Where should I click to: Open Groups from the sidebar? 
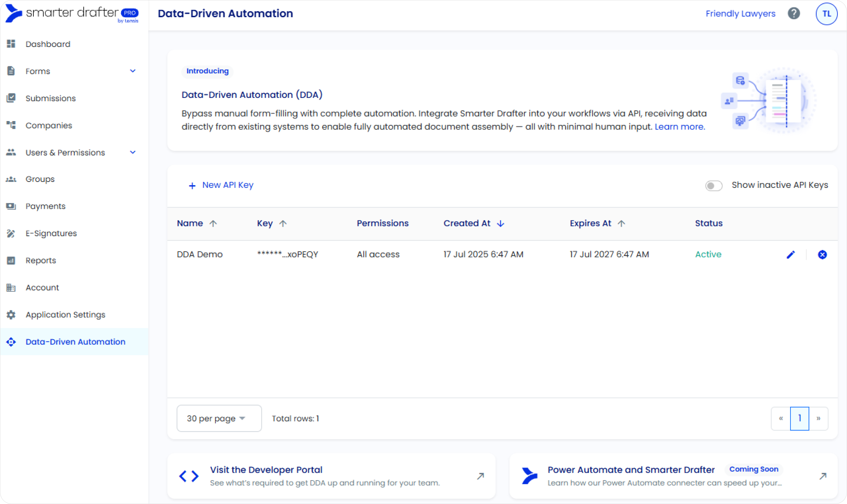[x=74, y=179]
